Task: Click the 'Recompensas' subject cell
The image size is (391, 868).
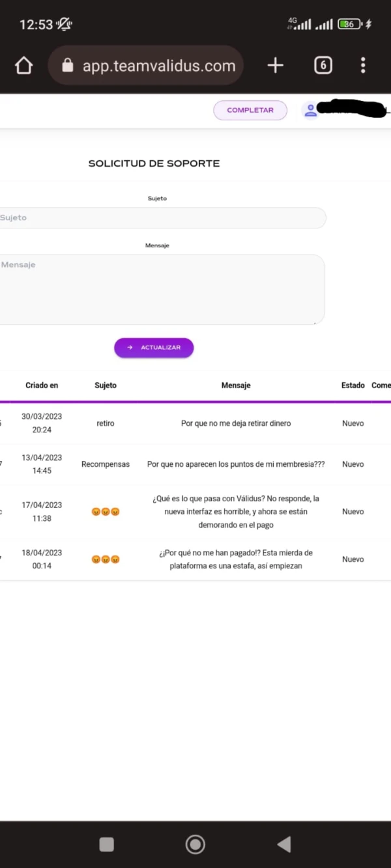Action: point(106,464)
